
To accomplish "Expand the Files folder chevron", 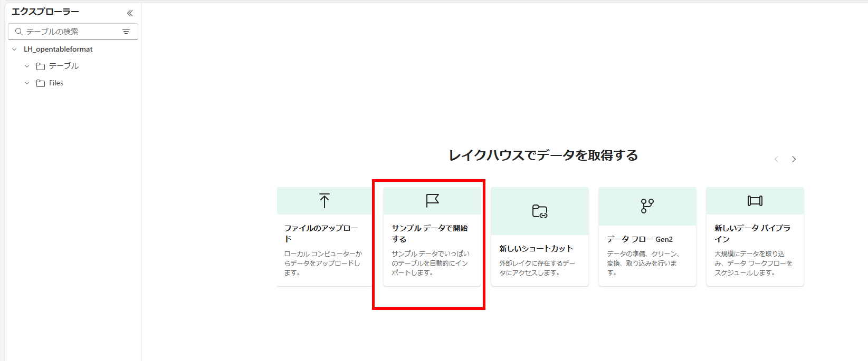I will 27,83.
